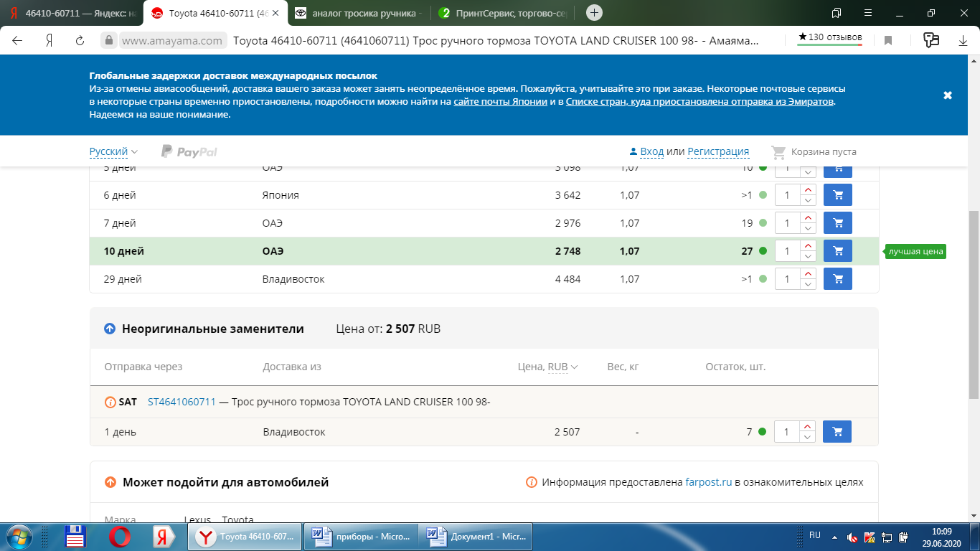The image size is (980, 551).
Task: Add the 29 дней Владивосток offer to cart
Action: pos(837,279)
